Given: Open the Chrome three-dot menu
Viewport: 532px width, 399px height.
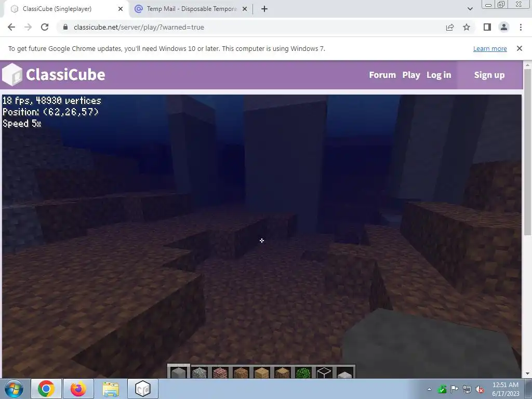Looking at the screenshot, I should point(521,27).
